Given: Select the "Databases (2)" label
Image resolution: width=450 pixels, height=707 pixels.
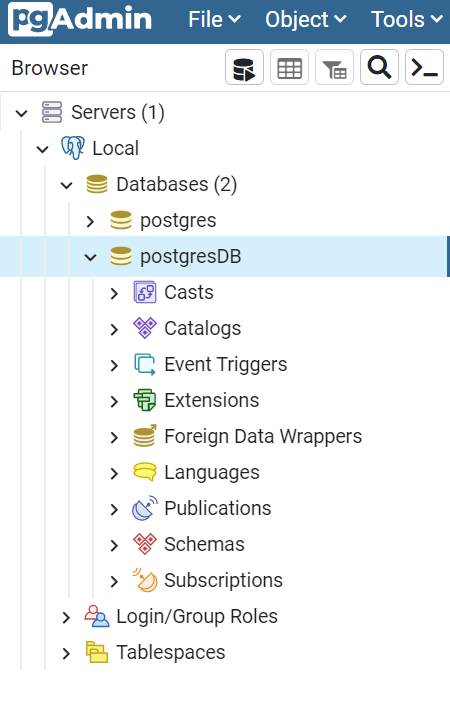Looking at the screenshot, I should coord(176,184).
